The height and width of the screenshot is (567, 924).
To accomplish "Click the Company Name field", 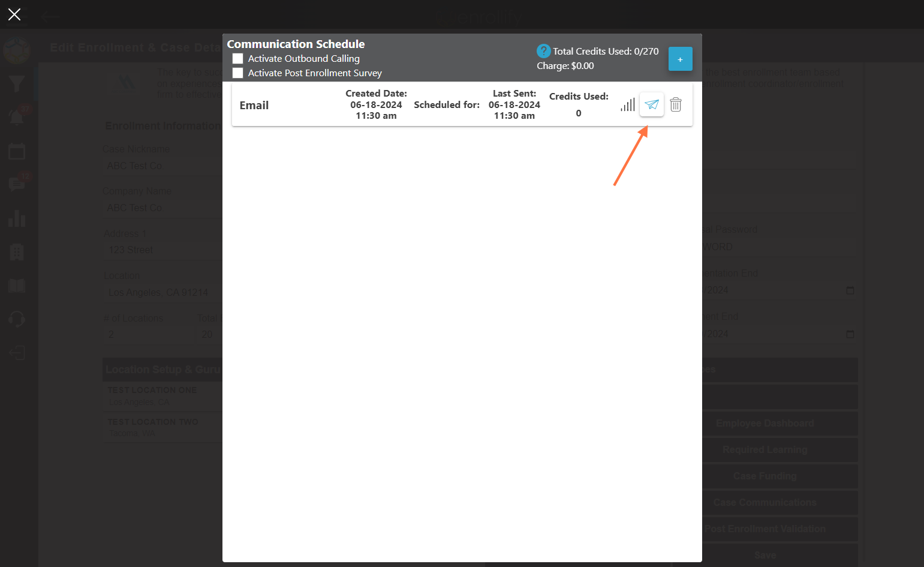I will pos(163,208).
